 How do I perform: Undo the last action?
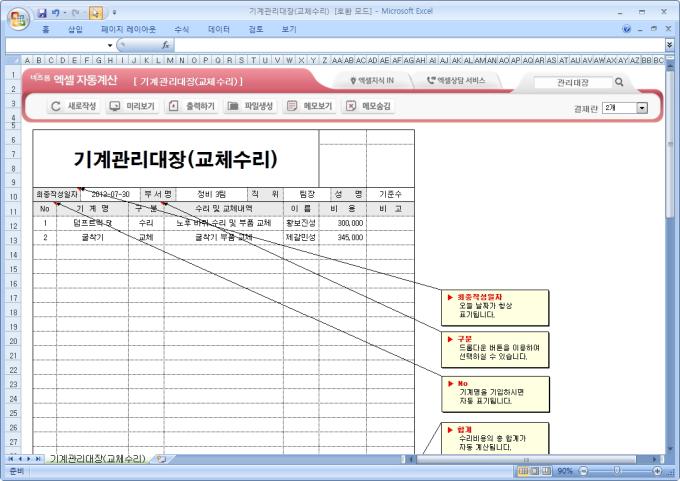point(56,13)
